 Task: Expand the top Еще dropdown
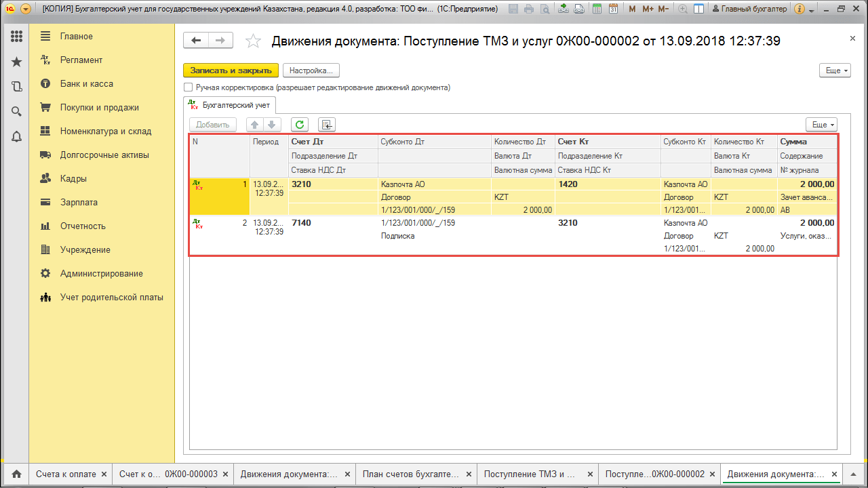(x=835, y=70)
